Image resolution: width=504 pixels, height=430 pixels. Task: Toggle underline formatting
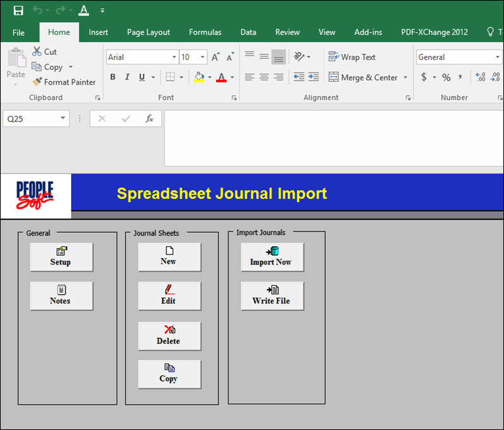142,77
